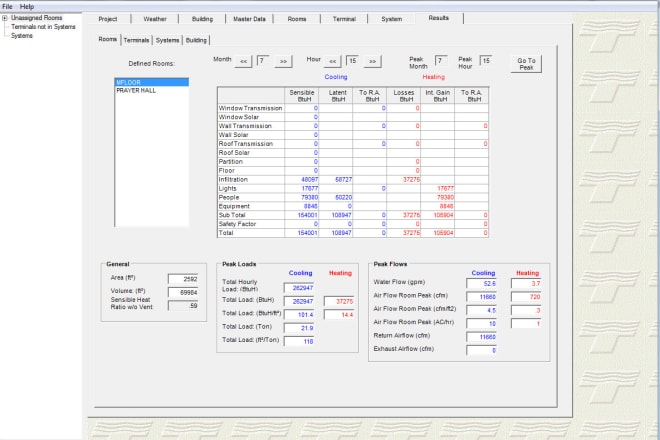Click the Area (ft²) value field
The width and height of the screenshot is (660, 440).
coord(183,279)
